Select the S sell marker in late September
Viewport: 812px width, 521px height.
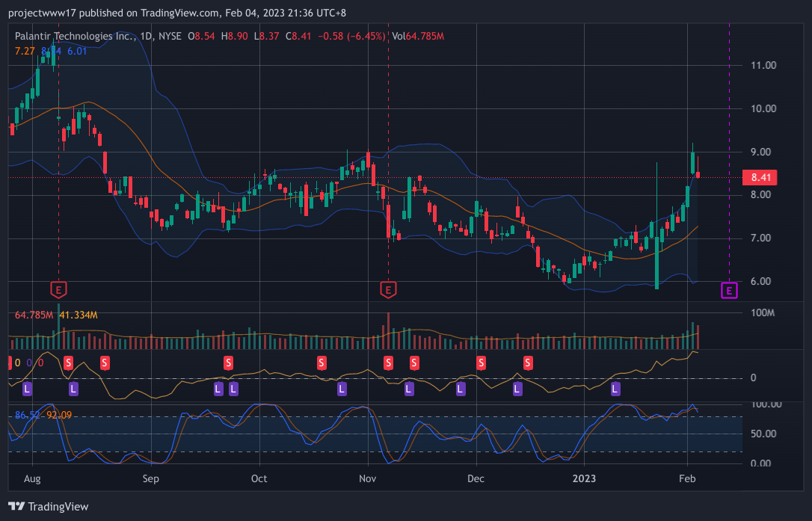coord(228,363)
